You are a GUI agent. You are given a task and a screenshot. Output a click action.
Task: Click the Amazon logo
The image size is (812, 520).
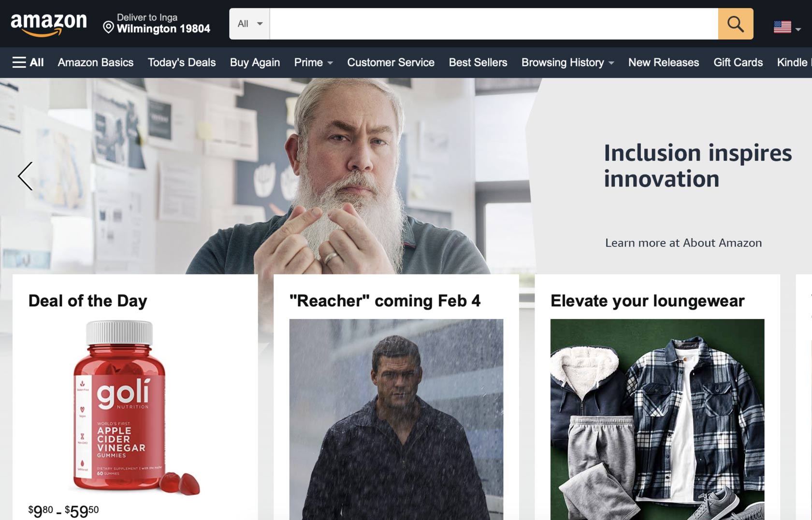[x=49, y=24]
